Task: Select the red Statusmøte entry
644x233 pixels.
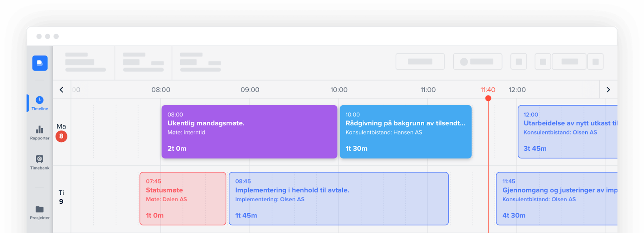Action: point(183,199)
